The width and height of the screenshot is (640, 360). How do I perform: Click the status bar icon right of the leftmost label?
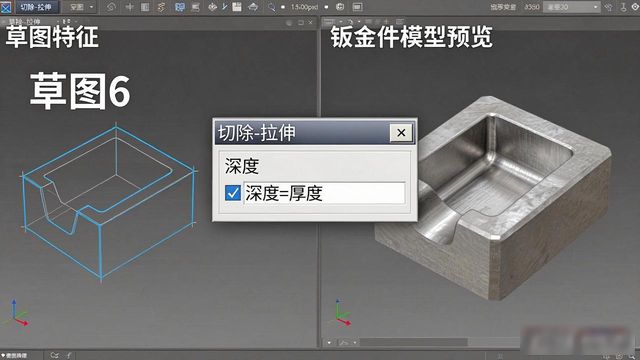[x=54, y=356]
